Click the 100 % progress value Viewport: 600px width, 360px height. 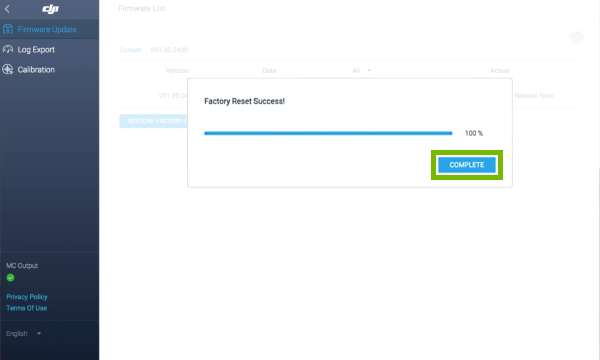474,133
